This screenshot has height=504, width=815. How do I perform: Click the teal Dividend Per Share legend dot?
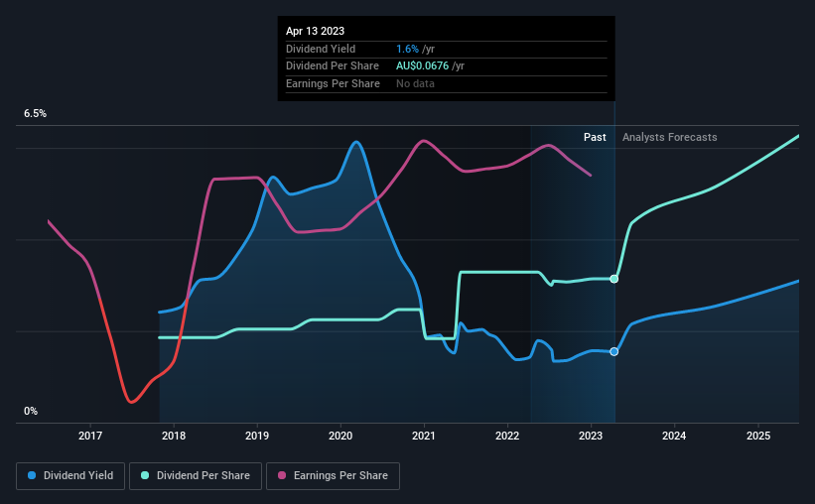pyautogui.click(x=145, y=475)
